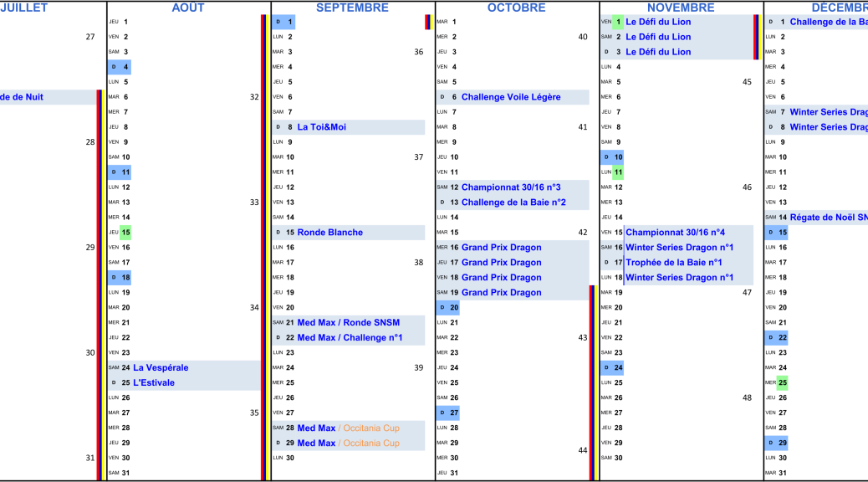This screenshot has width=868, height=482.
Task: Select Trophée de la Baie n°1 event
Action: (674, 263)
